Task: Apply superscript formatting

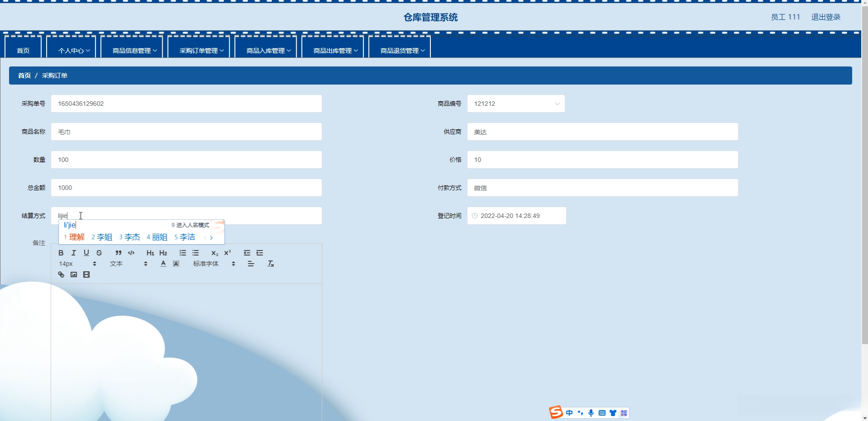Action: coord(227,253)
